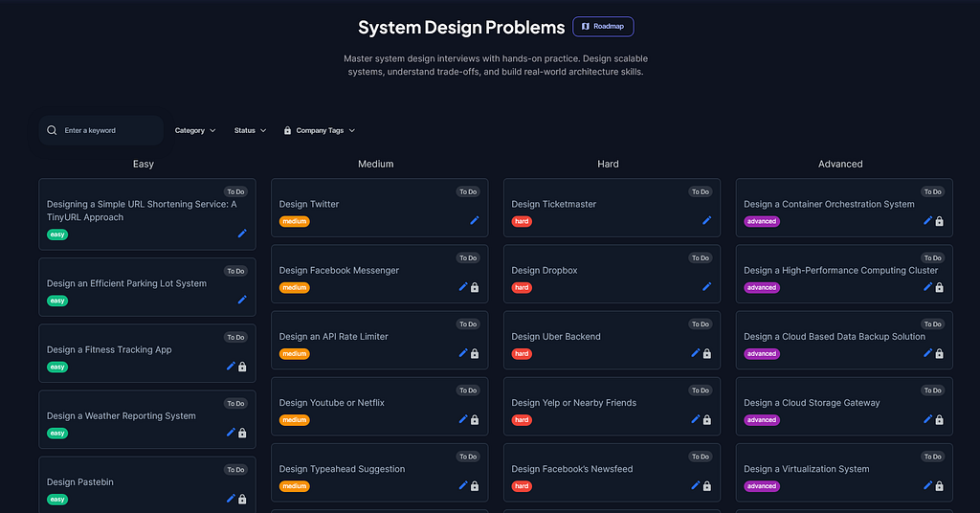Click pencil icon on Facebook Messenger card
Image resolution: width=980 pixels, height=513 pixels.
pyautogui.click(x=463, y=287)
